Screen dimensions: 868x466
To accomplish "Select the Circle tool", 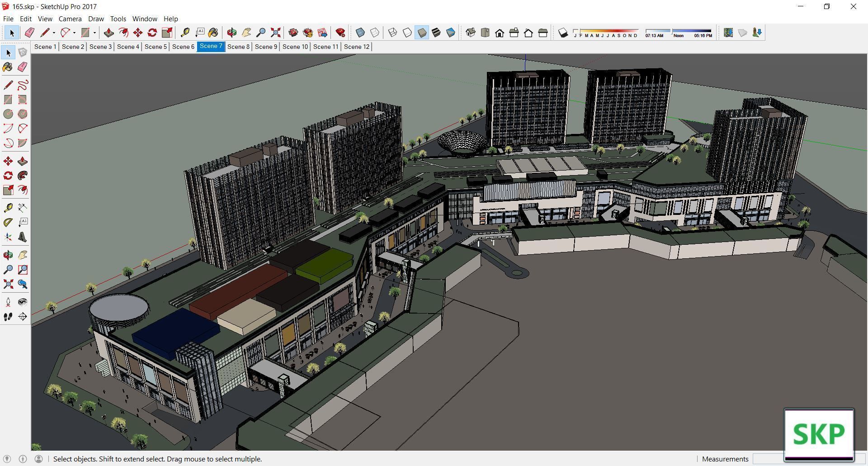I will tap(8, 114).
